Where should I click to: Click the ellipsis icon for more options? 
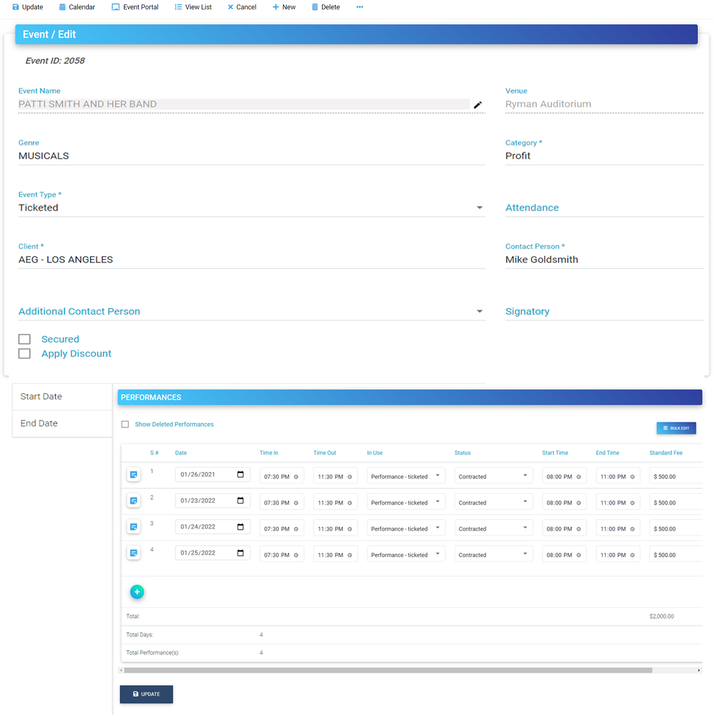click(x=359, y=7)
